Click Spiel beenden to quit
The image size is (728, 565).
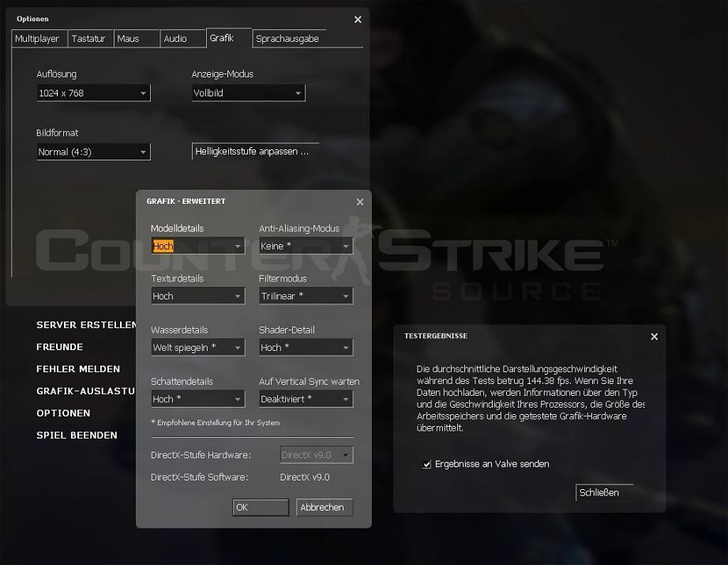click(77, 435)
